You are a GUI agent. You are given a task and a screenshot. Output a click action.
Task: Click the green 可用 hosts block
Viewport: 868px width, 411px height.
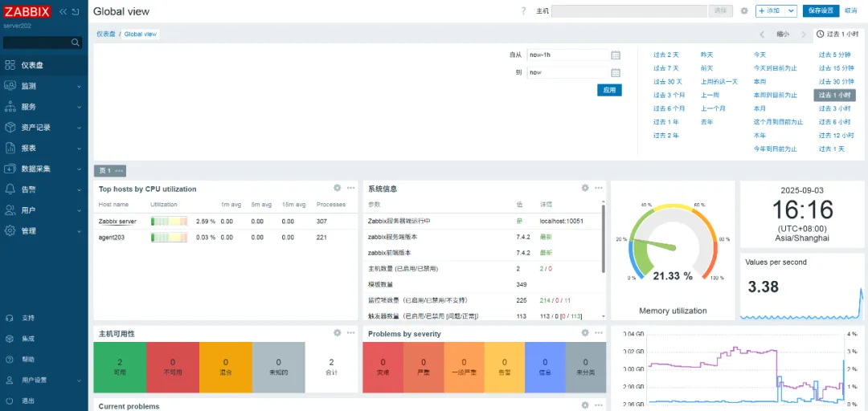[x=120, y=367]
